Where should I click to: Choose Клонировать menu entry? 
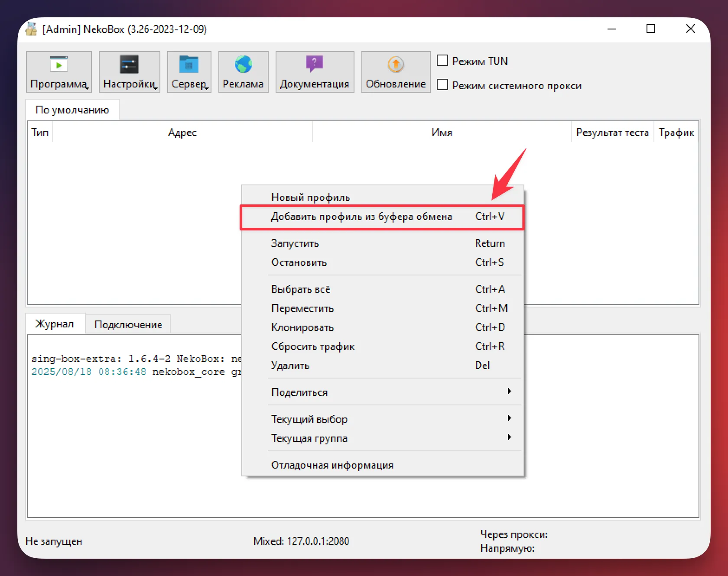coord(383,327)
